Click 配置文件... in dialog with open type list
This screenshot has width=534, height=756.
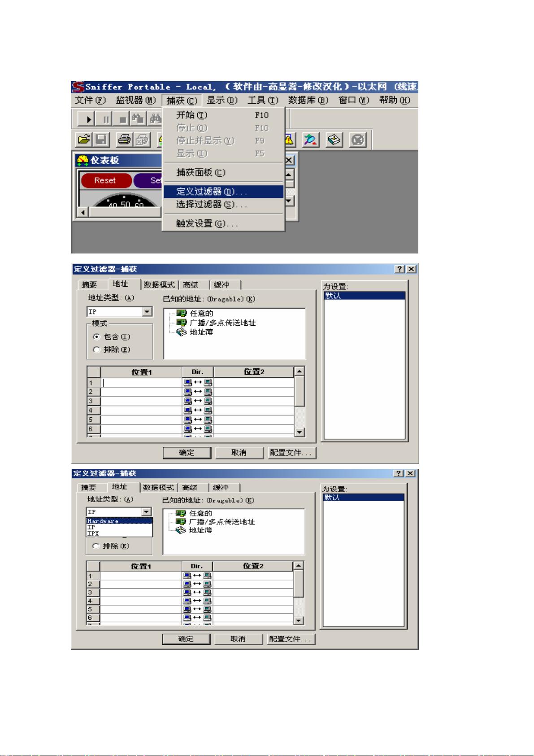(x=291, y=639)
